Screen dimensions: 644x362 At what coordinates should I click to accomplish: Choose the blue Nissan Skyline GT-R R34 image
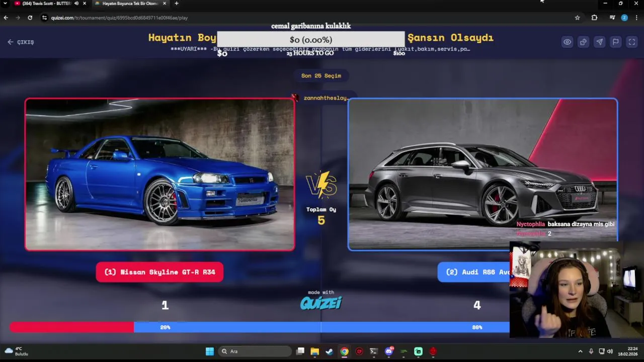tap(159, 174)
